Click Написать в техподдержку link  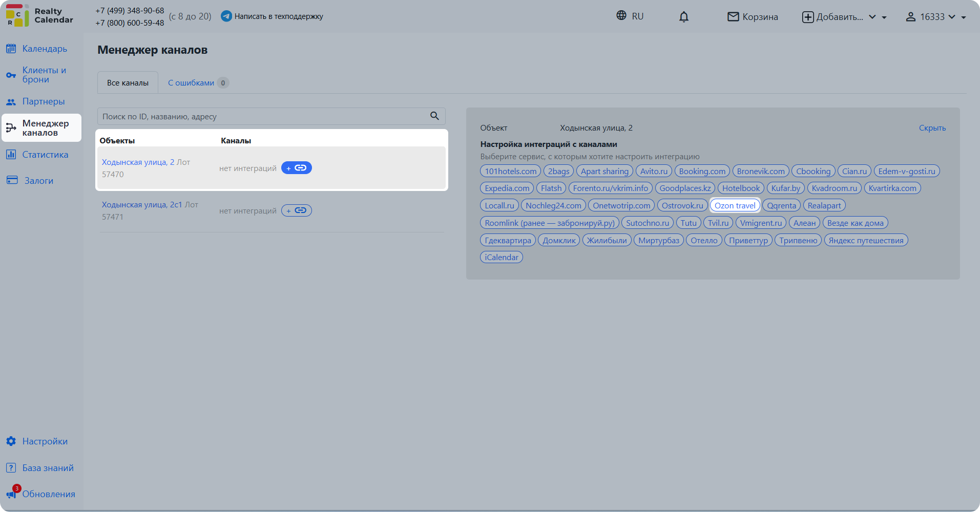279,16
